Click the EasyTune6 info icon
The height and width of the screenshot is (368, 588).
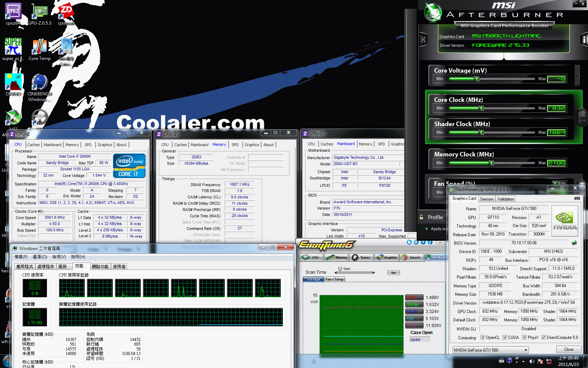[430, 242]
